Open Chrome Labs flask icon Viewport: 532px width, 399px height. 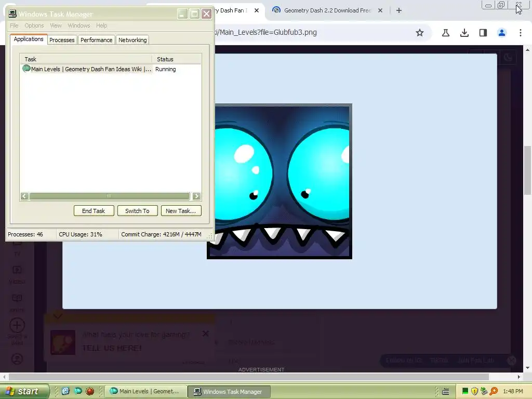(446, 33)
